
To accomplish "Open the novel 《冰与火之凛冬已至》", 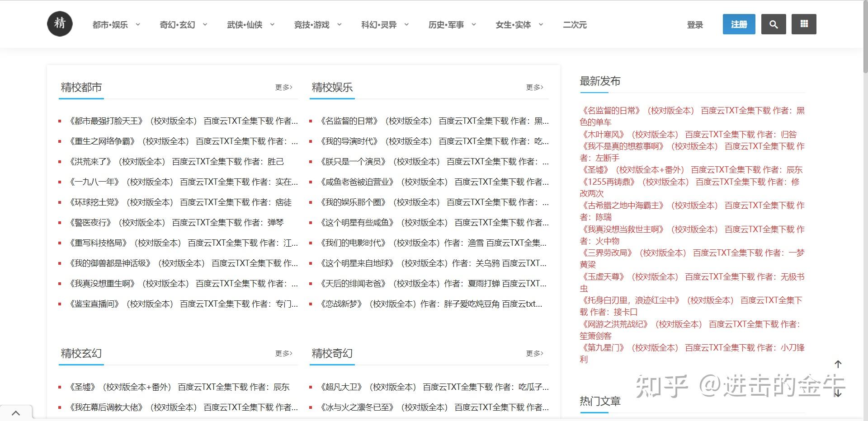I will click(434, 407).
